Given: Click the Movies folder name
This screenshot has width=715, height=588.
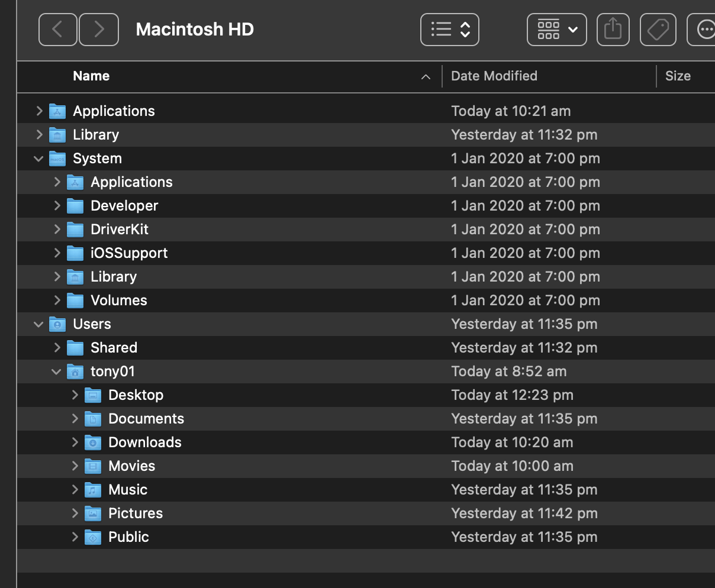Looking at the screenshot, I should pyautogui.click(x=131, y=466).
